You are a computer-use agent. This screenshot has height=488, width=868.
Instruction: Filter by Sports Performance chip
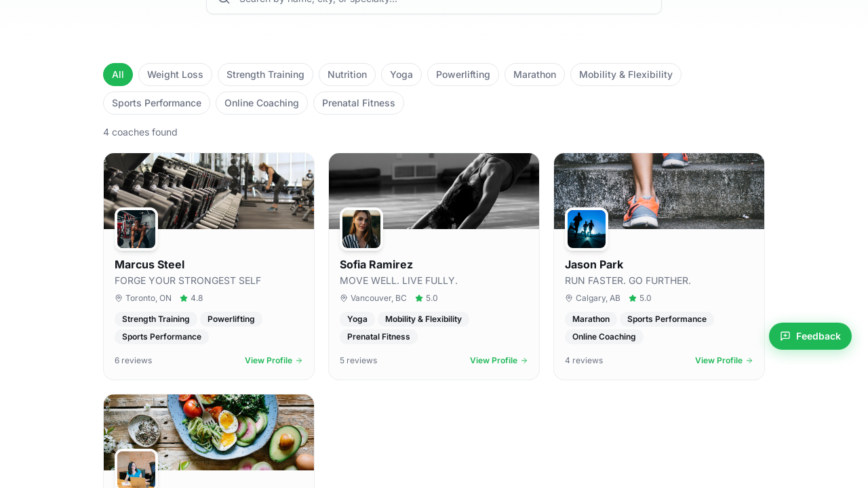(x=157, y=103)
